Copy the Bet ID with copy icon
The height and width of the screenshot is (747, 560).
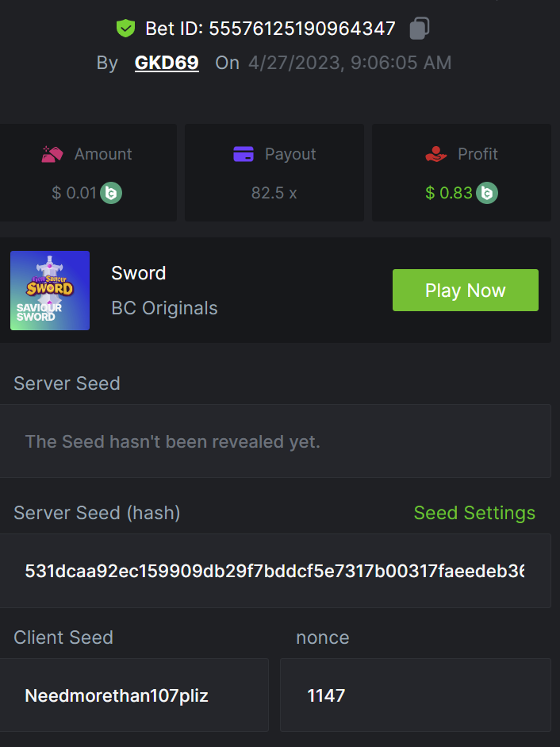pyautogui.click(x=419, y=29)
